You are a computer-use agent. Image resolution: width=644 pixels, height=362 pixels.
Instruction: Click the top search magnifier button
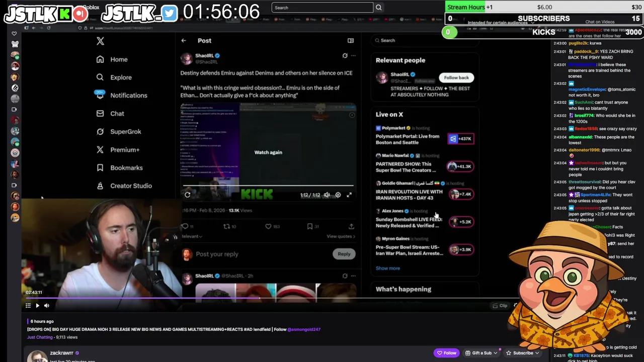click(379, 8)
